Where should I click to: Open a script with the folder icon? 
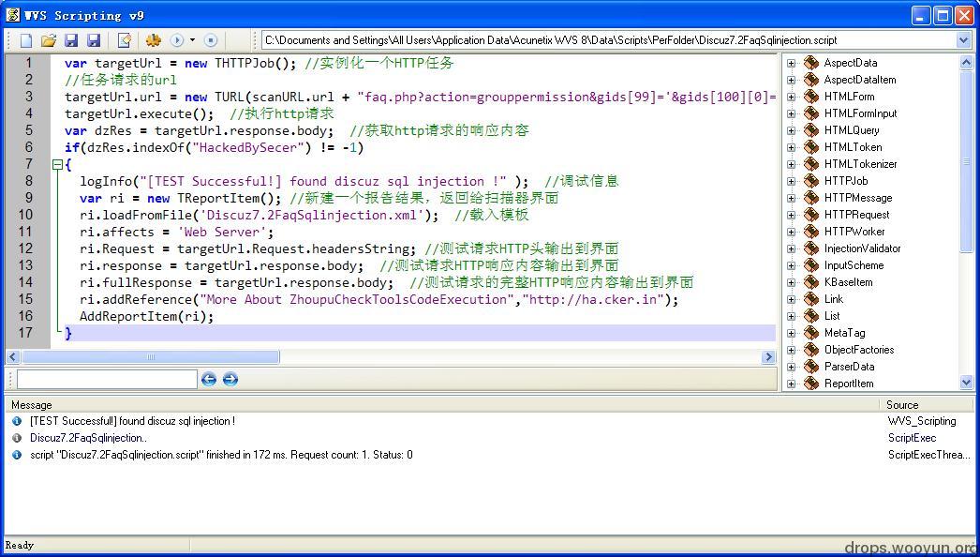(48, 40)
